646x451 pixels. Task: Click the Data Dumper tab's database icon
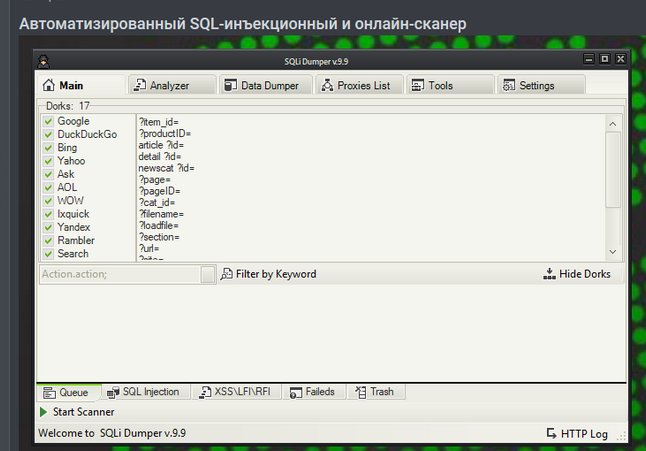[x=230, y=85]
